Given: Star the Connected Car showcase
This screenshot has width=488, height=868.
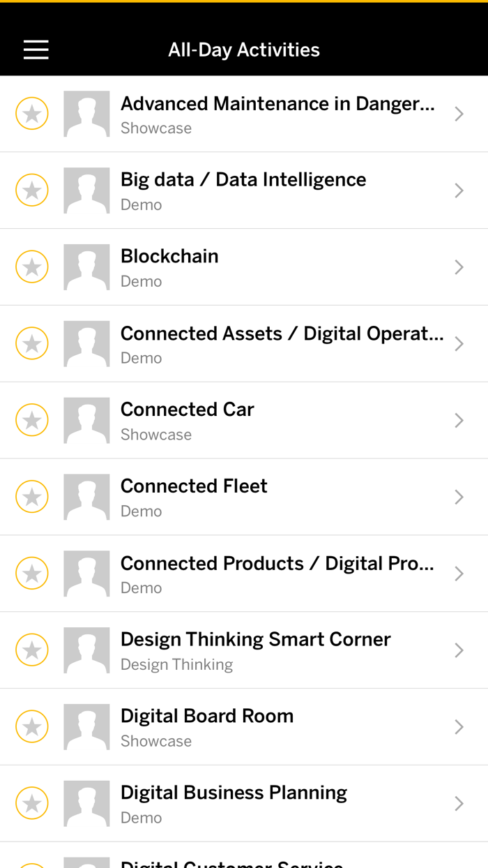Looking at the screenshot, I should pos(31,420).
